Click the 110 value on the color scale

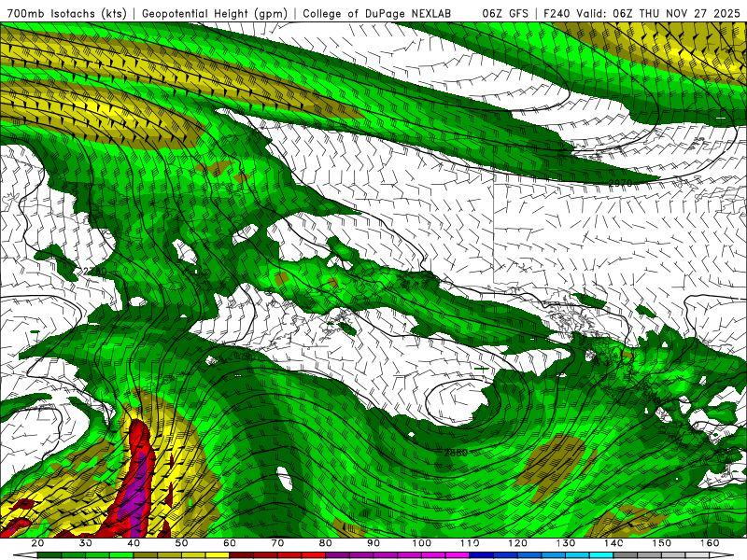[x=470, y=543]
